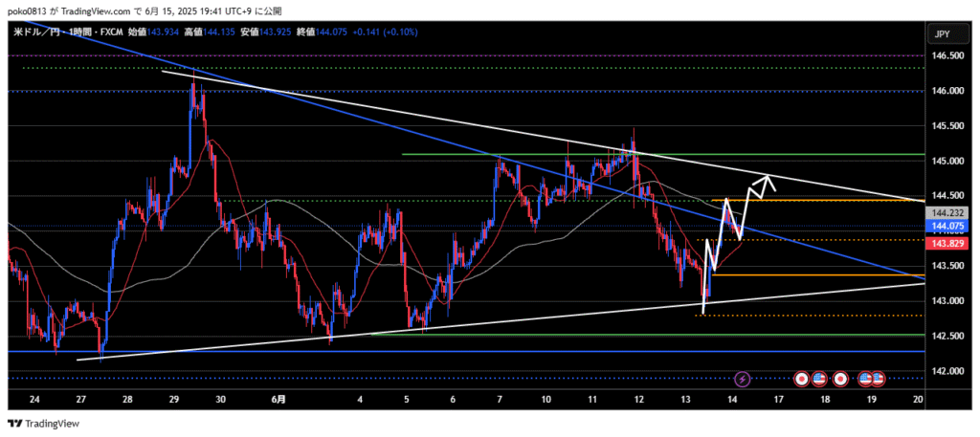Click the purple lightning bolt event icon
Image resolution: width=980 pixels, height=437 pixels.
(x=743, y=379)
